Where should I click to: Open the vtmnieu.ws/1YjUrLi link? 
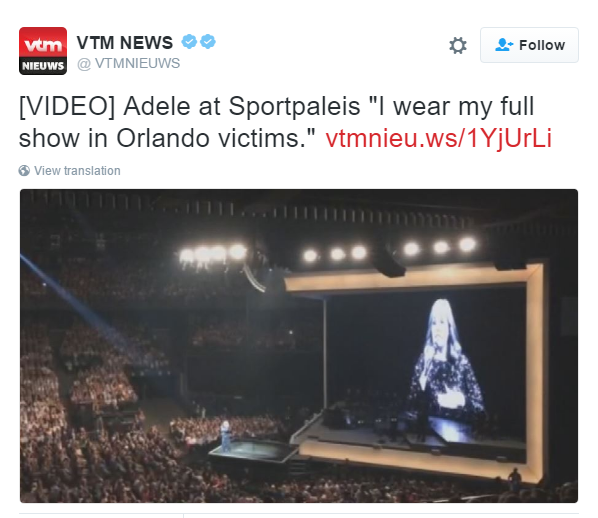pyautogui.click(x=439, y=138)
